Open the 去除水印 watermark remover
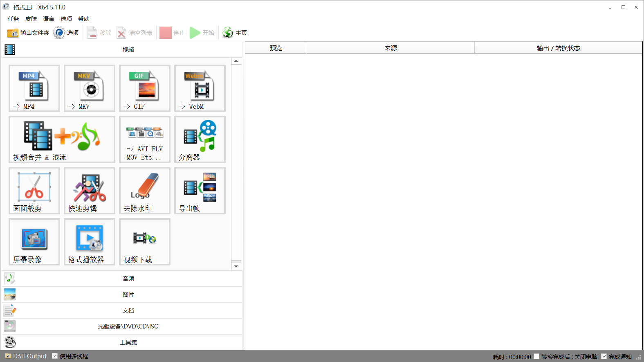The height and width of the screenshot is (362, 644). coord(145,191)
